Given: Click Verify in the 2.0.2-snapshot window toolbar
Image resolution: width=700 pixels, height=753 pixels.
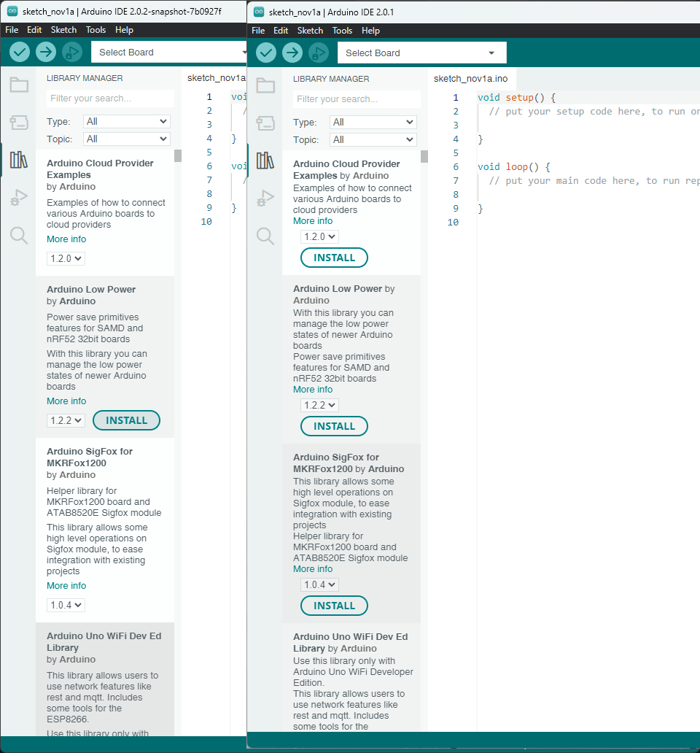Looking at the screenshot, I should coord(20,52).
